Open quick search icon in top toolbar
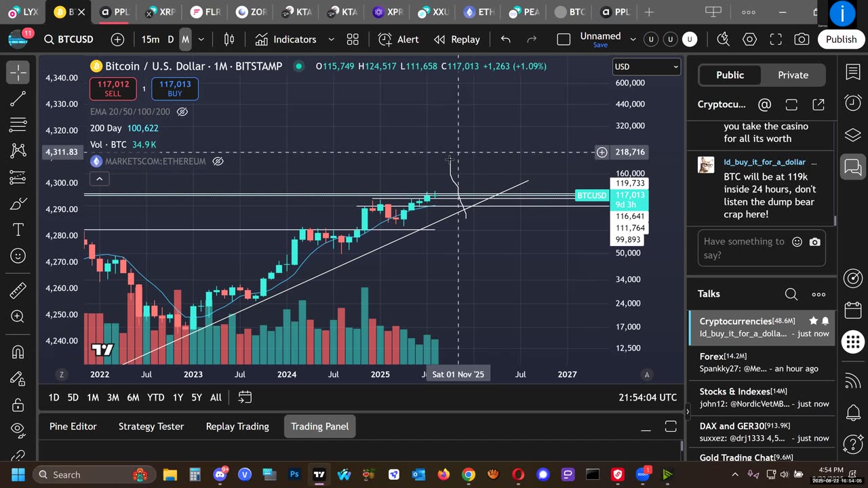This screenshot has width=868, height=488. coord(723,39)
